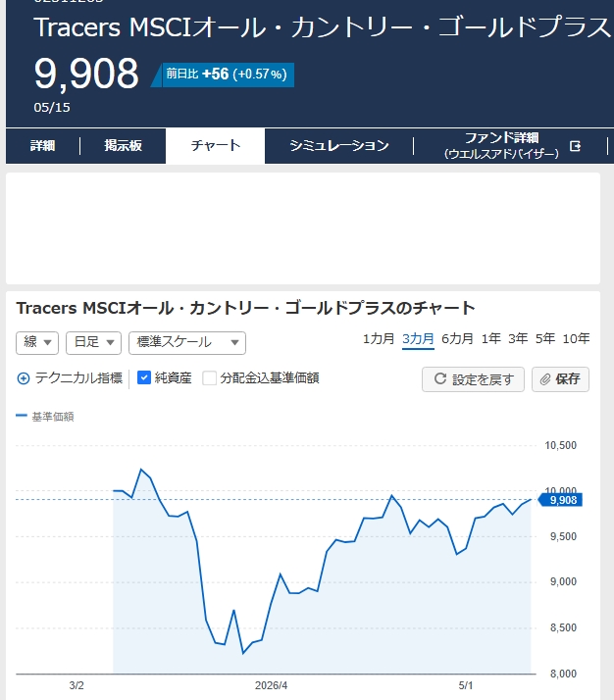This screenshot has height=700, width=614.
Task: Uncheck the 純資産 checkbox
Action: coord(144,377)
